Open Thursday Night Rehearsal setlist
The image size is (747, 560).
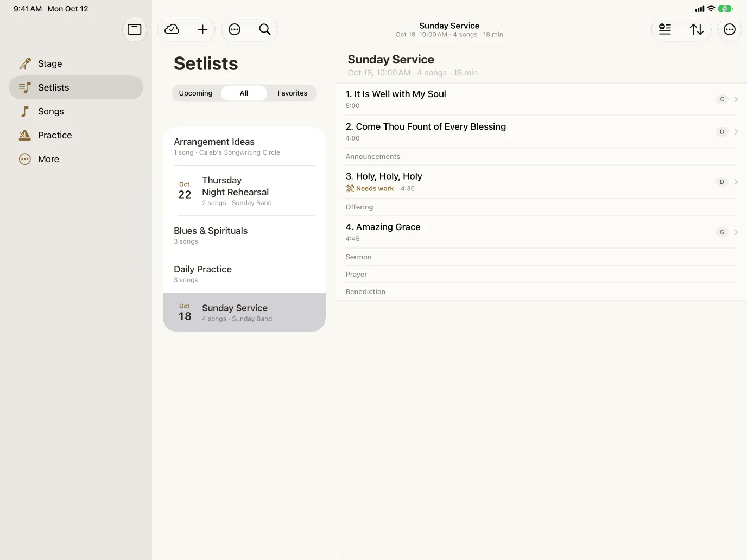(x=244, y=191)
